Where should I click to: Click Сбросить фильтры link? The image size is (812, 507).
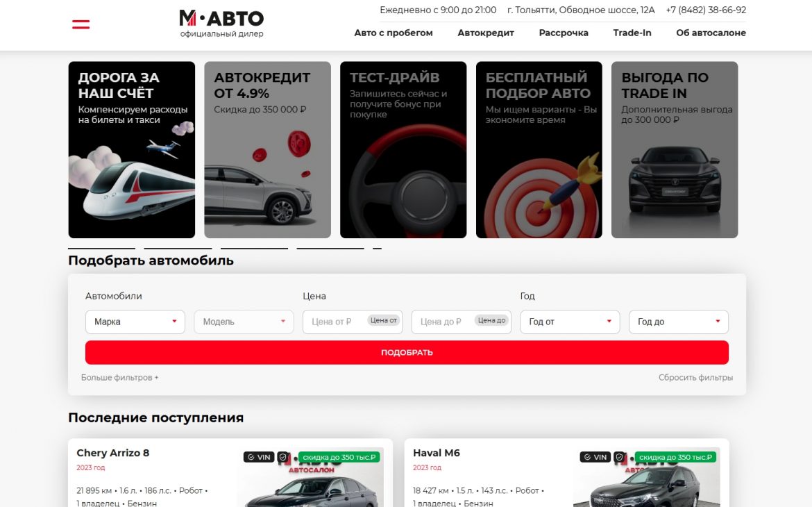click(695, 377)
